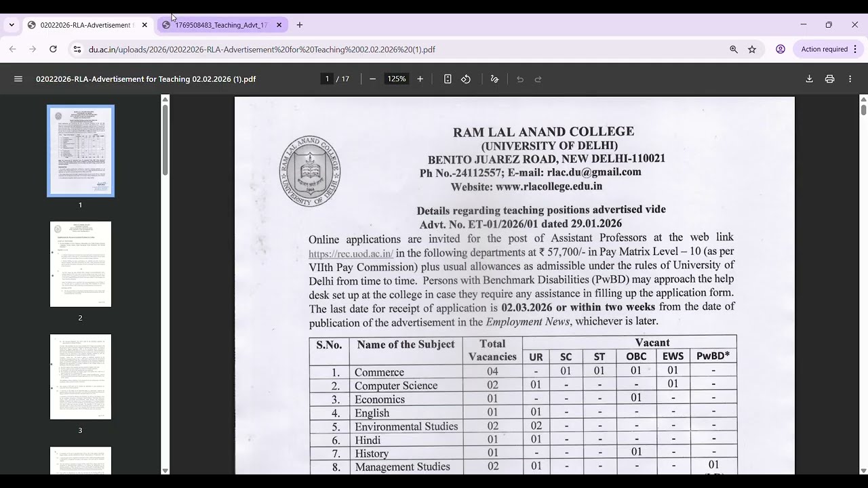Viewport: 868px width, 488px height.
Task: Click the PDF undo icon
Action: [520, 79]
